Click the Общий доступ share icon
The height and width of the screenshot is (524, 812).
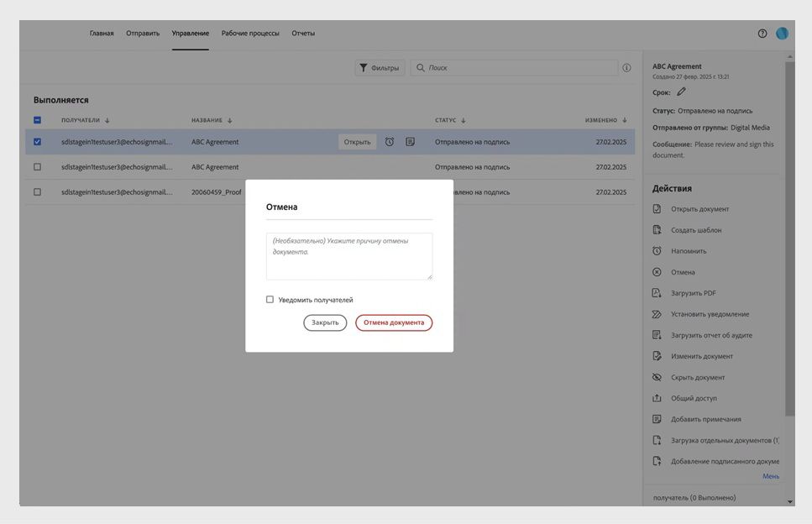tap(657, 398)
